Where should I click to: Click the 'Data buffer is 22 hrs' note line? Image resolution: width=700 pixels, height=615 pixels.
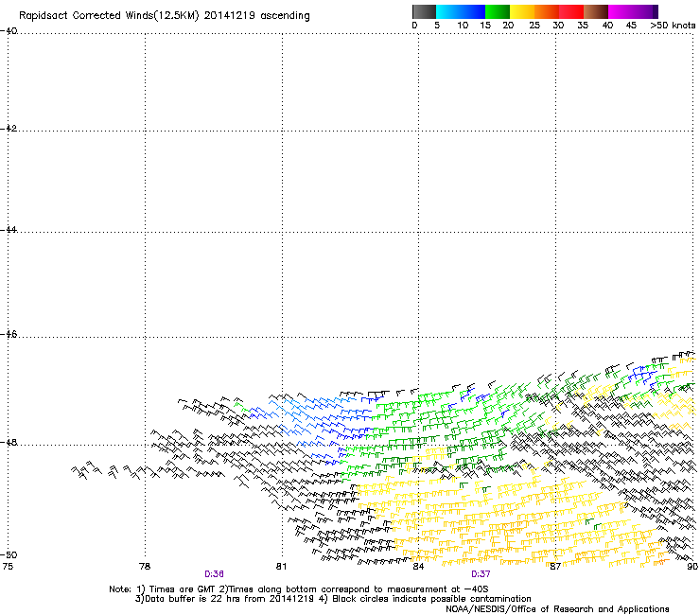click(333, 599)
